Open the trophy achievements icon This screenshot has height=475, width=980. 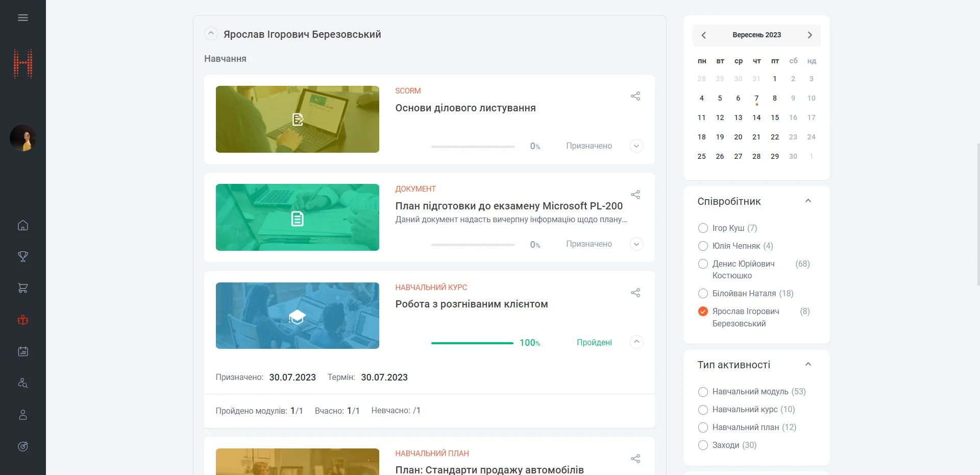coord(23,256)
